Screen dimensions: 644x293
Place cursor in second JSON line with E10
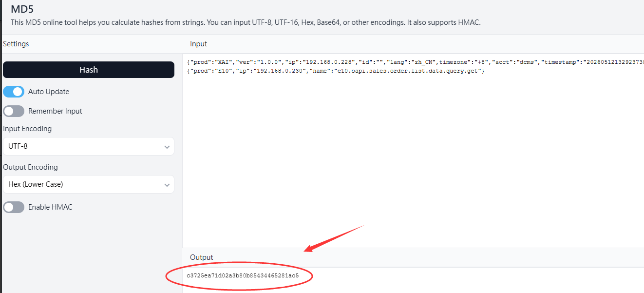pyautogui.click(x=336, y=71)
